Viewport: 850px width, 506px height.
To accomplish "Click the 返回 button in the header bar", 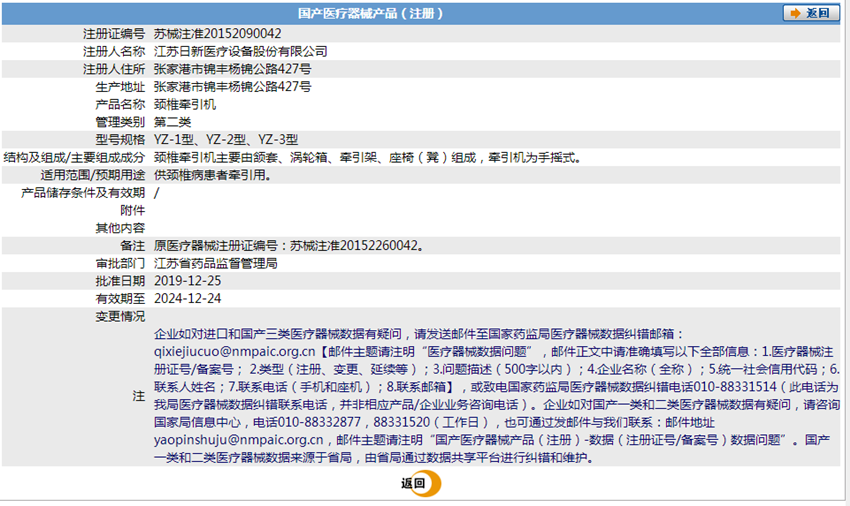I will (810, 13).
